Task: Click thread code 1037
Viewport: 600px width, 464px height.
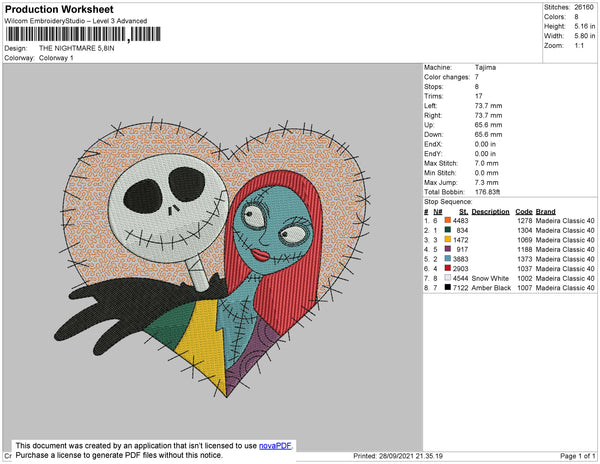Action: (x=525, y=269)
